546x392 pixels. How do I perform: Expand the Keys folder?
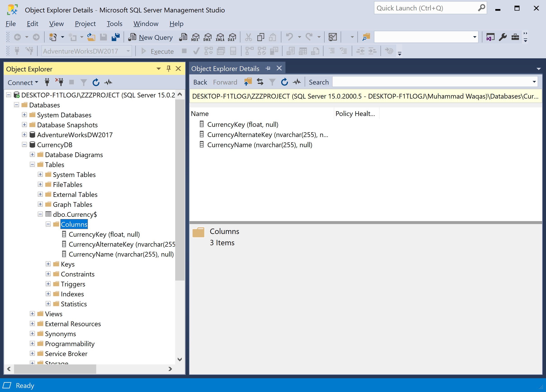(48, 264)
